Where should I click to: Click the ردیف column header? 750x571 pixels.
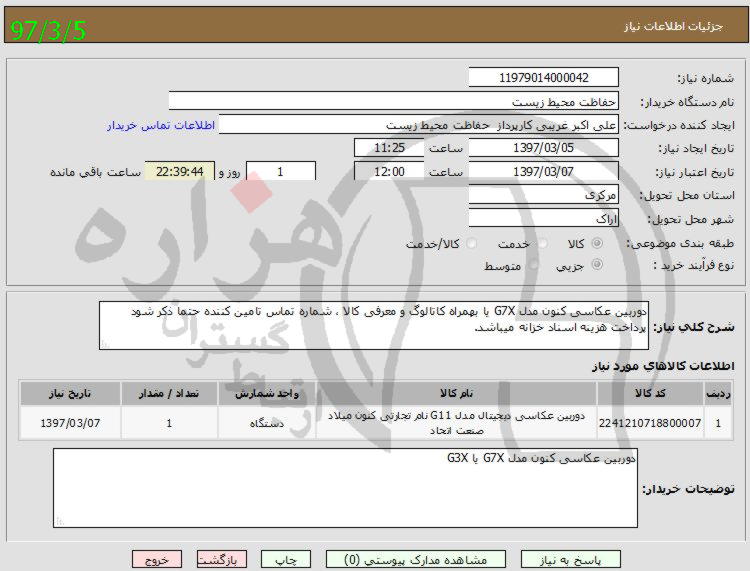coord(718,394)
